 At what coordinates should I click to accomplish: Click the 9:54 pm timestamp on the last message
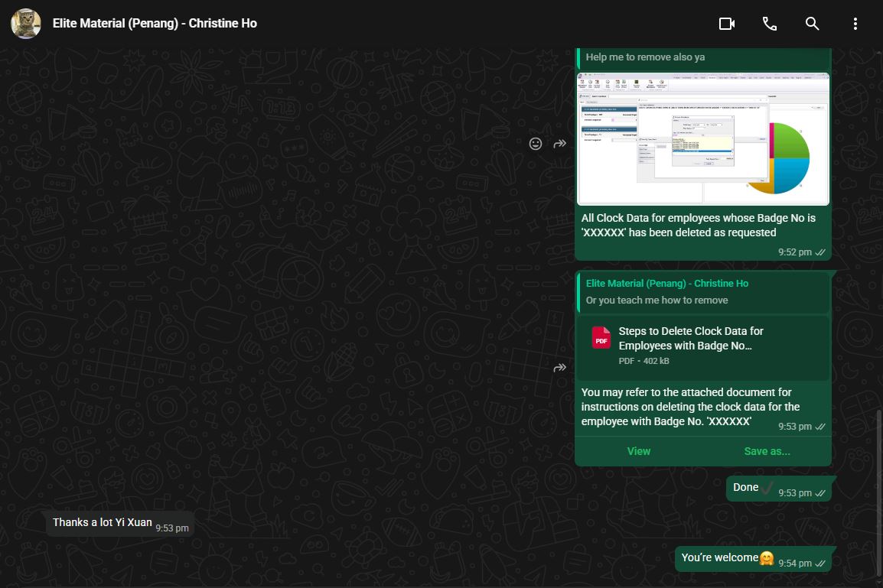click(x=794, y=564)
